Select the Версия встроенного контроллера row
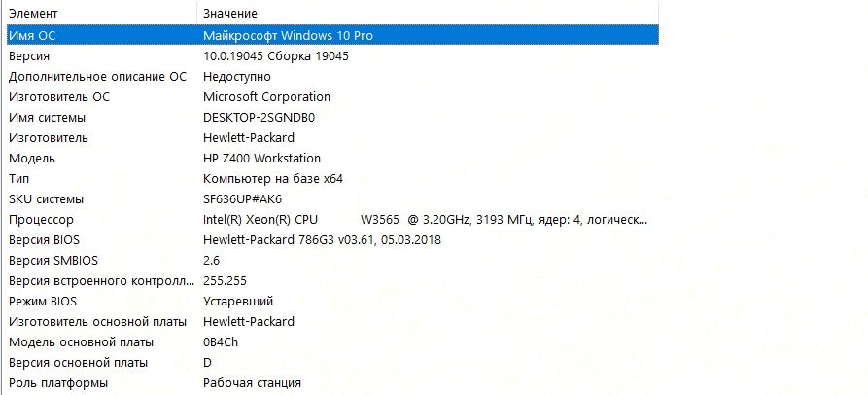Viewport: 868px width, 395px height. pyautogui.click(x=95, y=281)
